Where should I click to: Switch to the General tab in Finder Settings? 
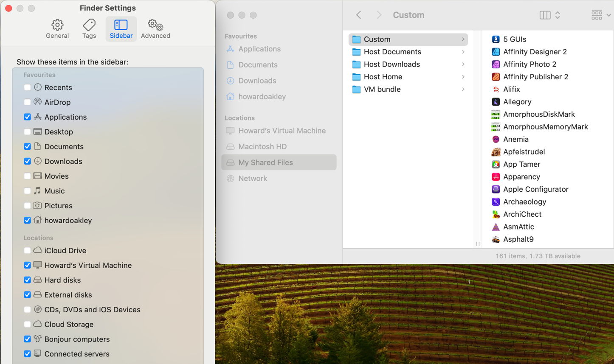(x=57, y=28)
